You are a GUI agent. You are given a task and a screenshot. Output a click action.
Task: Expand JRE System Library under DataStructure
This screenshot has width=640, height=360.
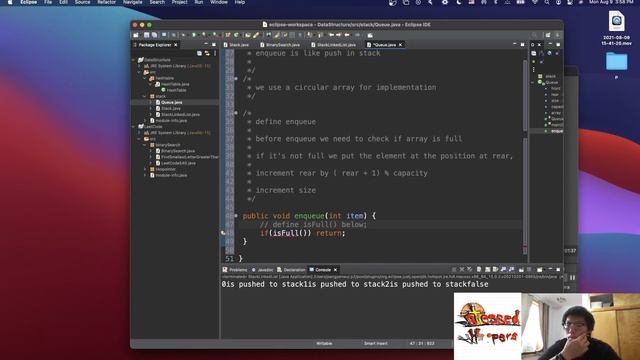pyautogui.click(x=140, y=66)
